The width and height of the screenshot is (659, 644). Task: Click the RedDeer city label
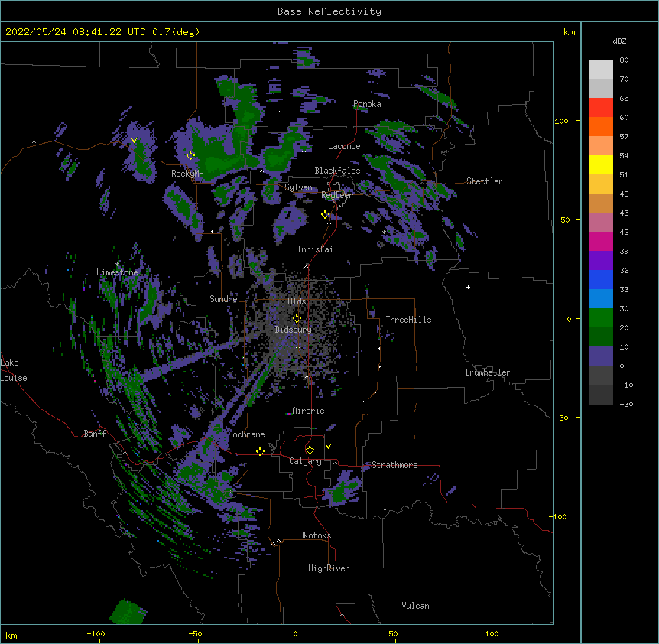336,195
